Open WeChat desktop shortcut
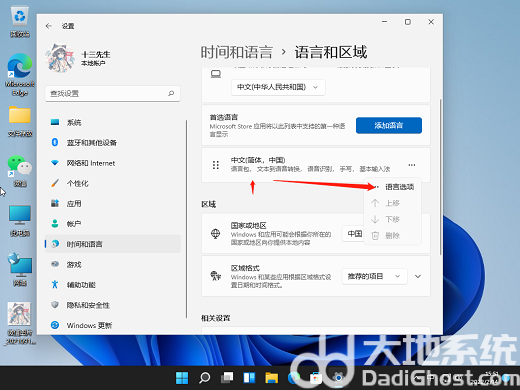This screenshot has width=520, height=390. (x=20, y=170)
